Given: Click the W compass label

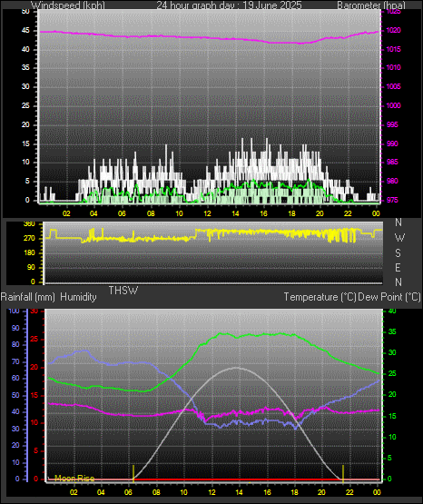Looking at the screenshot, I should coord(399,238).
